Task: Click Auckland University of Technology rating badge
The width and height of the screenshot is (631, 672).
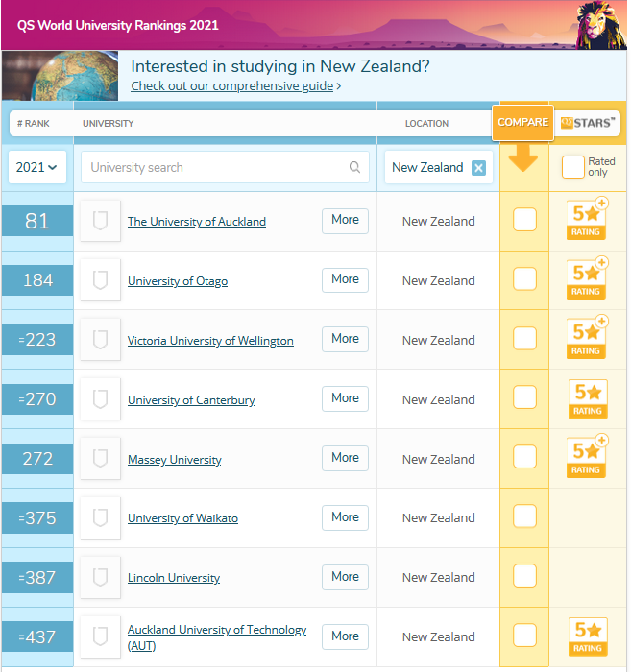Action: [x=588, y=636]
